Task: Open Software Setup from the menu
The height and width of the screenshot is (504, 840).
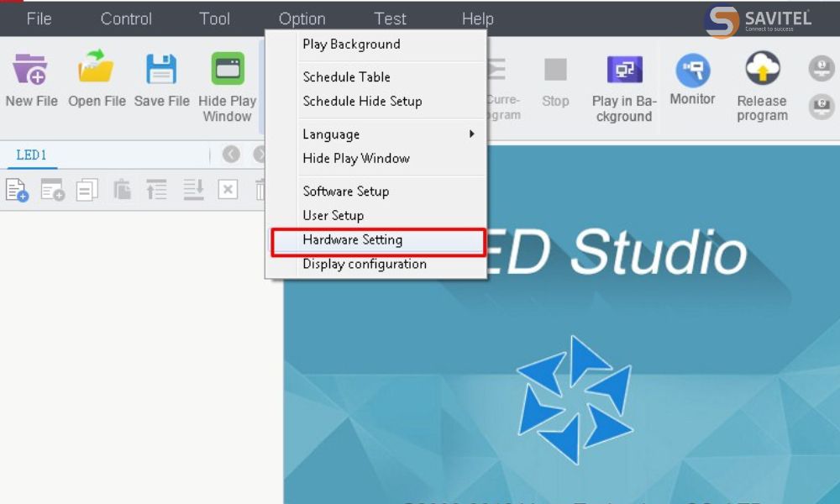Action: coord(376,192)
